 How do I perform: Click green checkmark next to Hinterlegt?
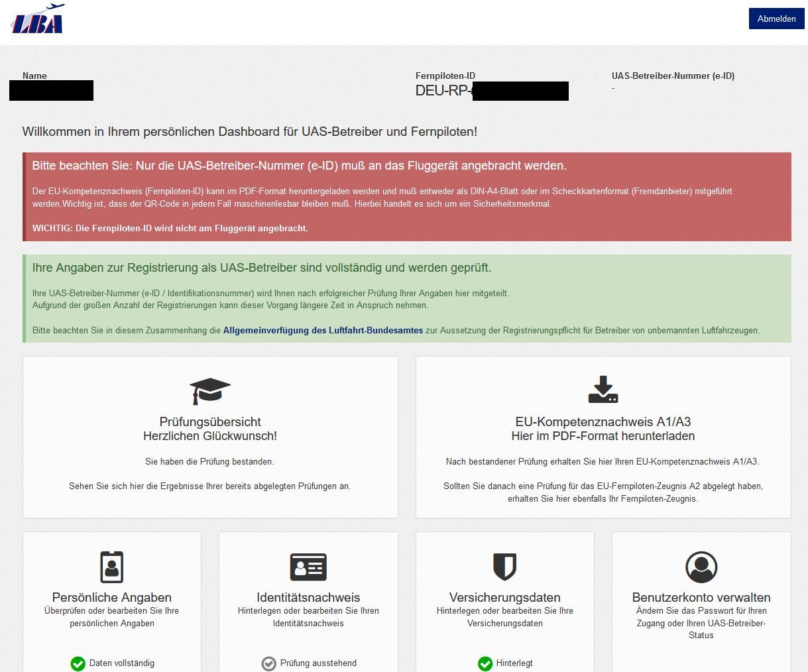[485, 663]
